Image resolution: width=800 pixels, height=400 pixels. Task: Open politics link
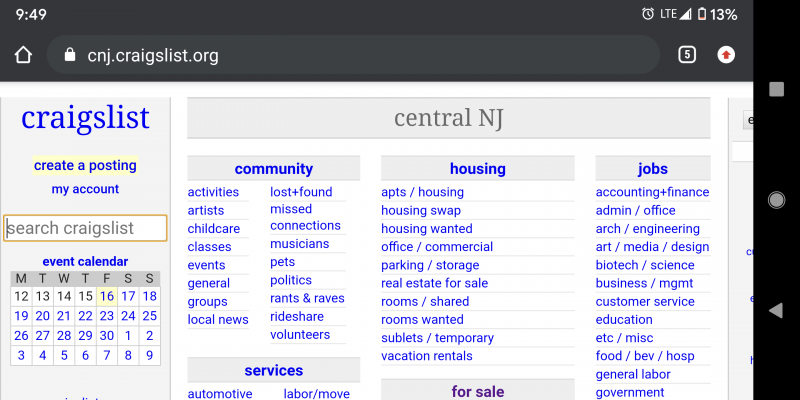pyautogui.click(x=291, y=280)
